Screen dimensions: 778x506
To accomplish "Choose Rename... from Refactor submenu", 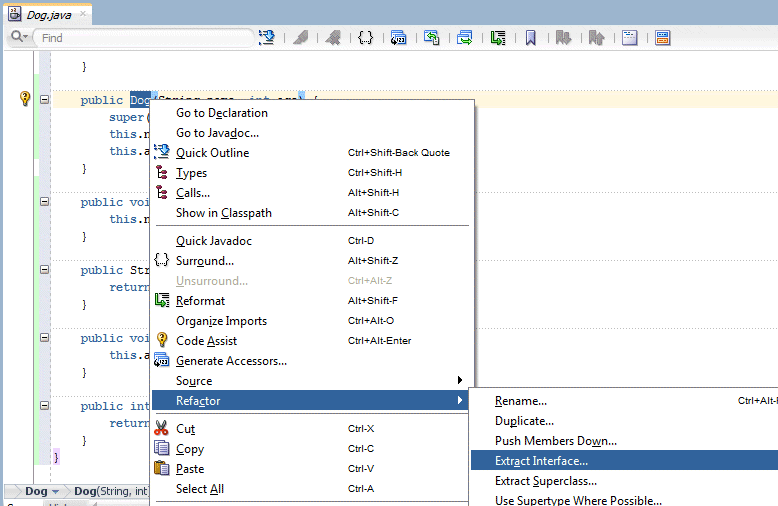I will point(624,401).
